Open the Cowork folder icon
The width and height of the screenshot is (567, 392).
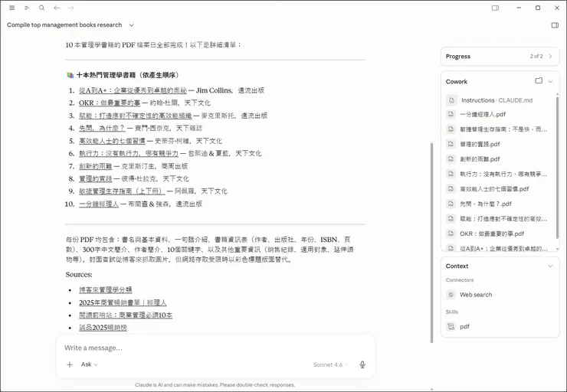pos(539,80)
